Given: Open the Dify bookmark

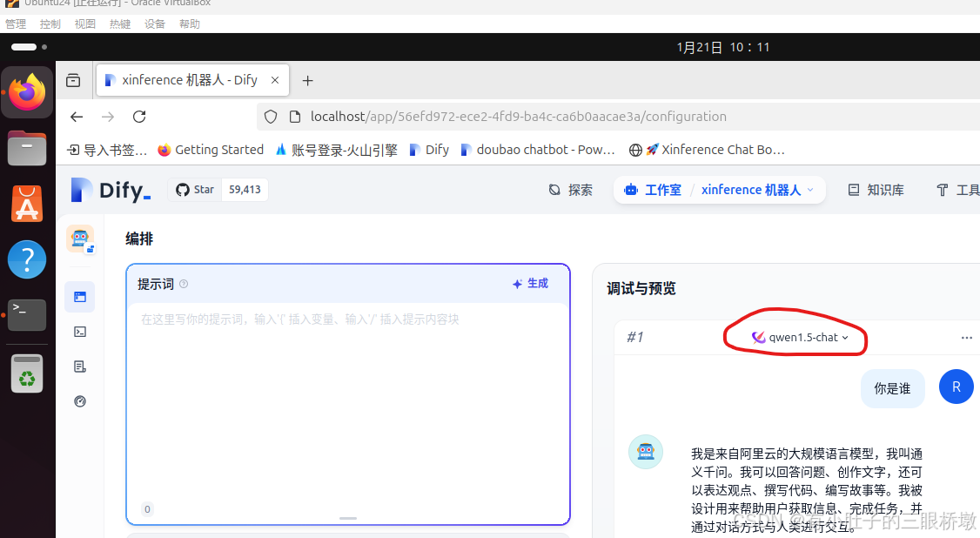Looking at the screenshot, I should pyautogui.click(x=429, y=150).
